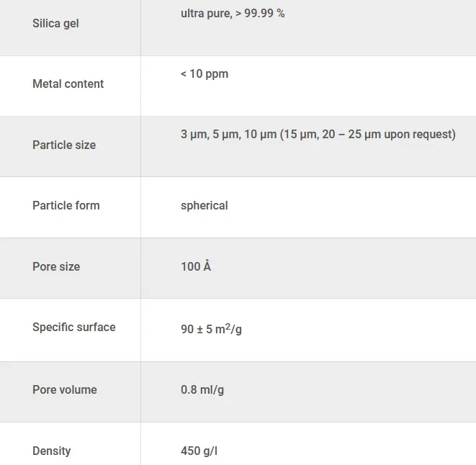
Task: Click the Pore size label
Action: [x=56, y=266]
